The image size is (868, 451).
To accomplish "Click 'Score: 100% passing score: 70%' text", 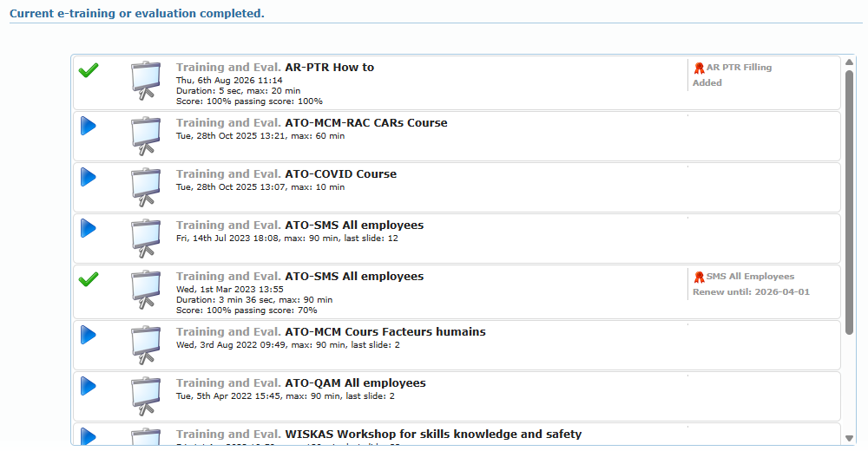I will pyautogui.click(x=247, y=310).
